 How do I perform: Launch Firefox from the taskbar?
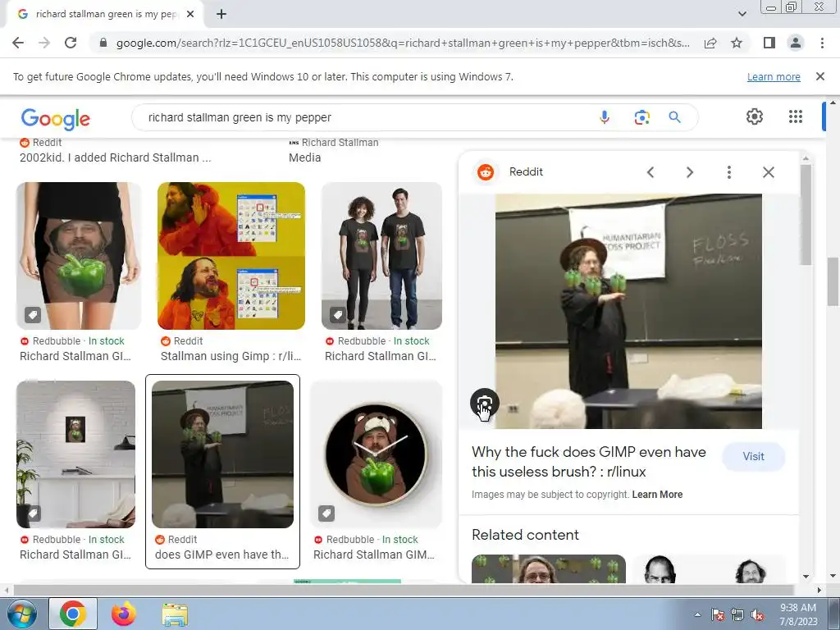coord(124,614)
